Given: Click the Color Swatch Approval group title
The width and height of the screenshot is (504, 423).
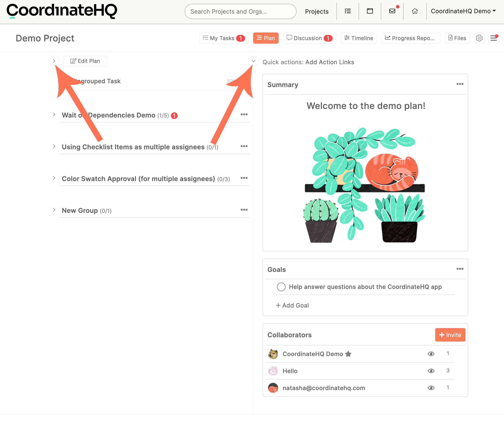Looking at the screenshot, I should tap(138, 179).
